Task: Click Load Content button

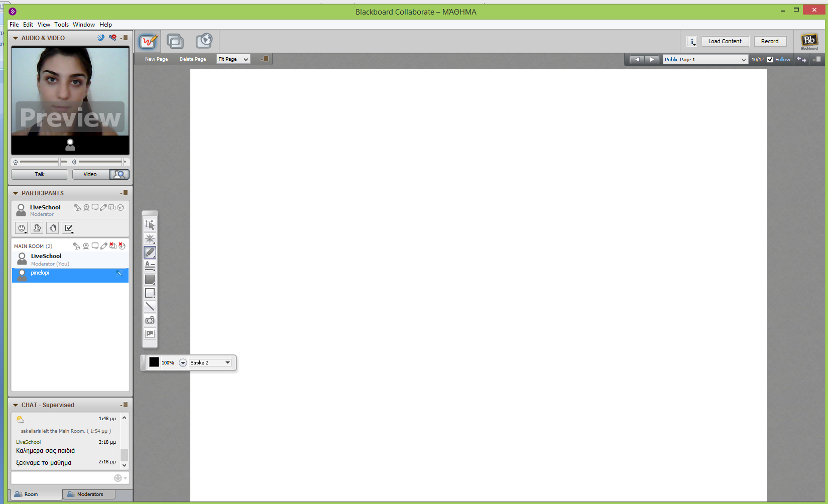Action: 725,41
